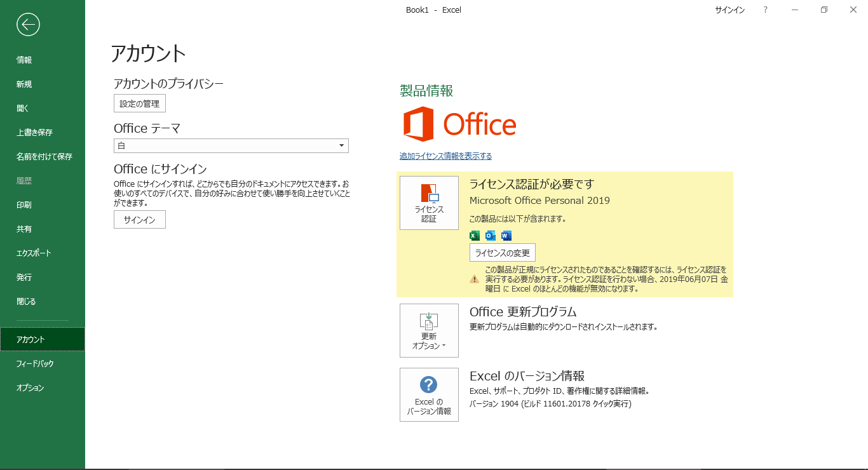Click the 製品情報 heading

(426, 91)
